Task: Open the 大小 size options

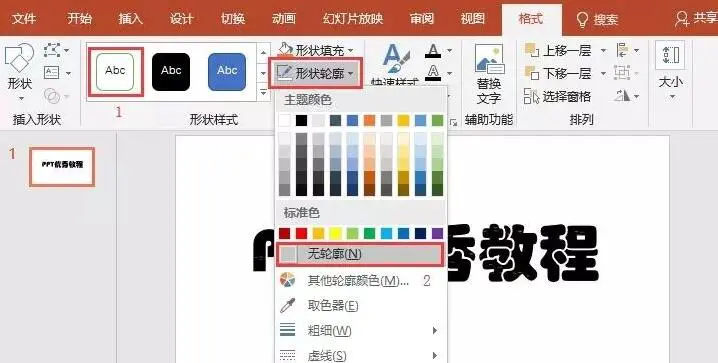Action: [x=670, y=72]
